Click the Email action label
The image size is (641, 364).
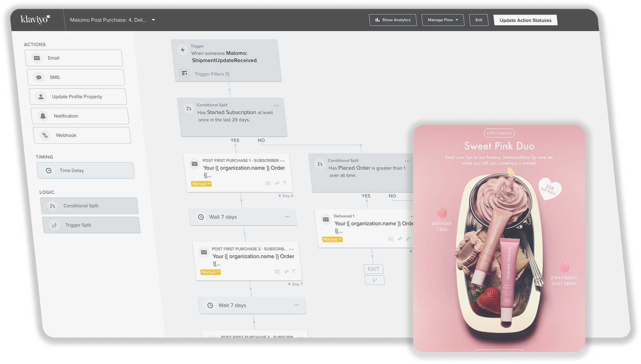pyautogui.click(x=54, y=58)
